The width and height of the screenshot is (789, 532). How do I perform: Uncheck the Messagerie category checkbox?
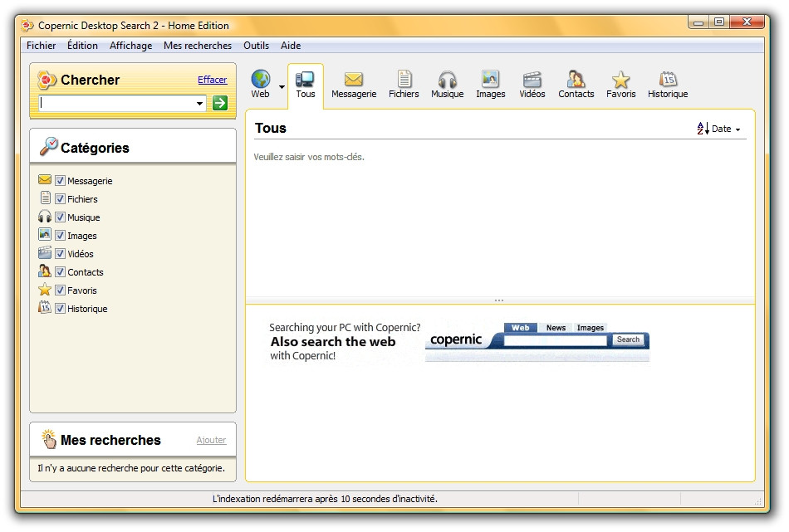click(60, 181)
